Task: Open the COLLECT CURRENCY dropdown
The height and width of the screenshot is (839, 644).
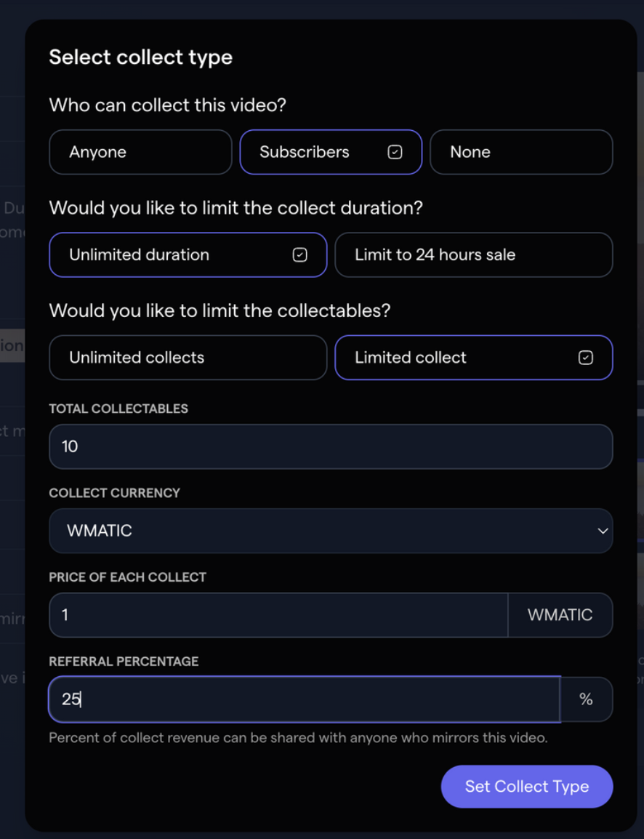Action: click(331, 531)
